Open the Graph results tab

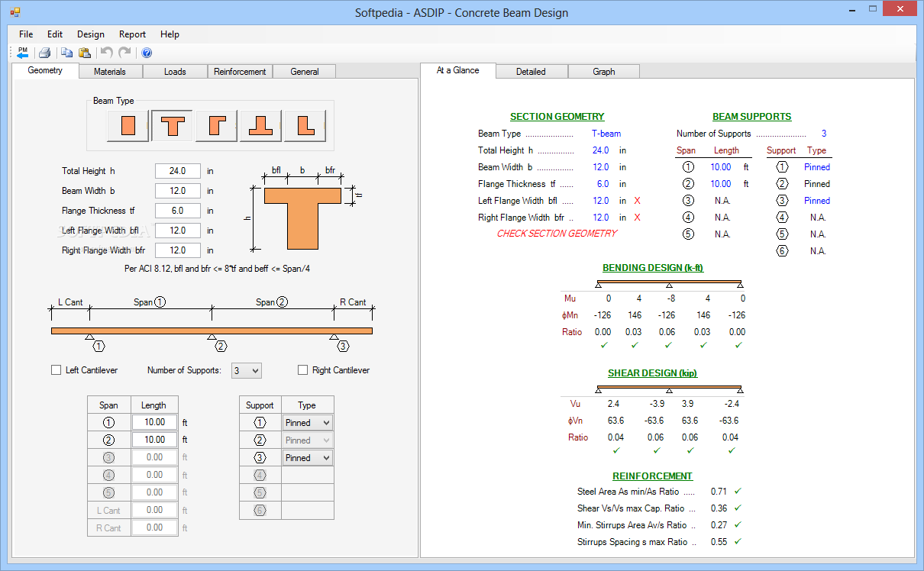pos(603,72)
